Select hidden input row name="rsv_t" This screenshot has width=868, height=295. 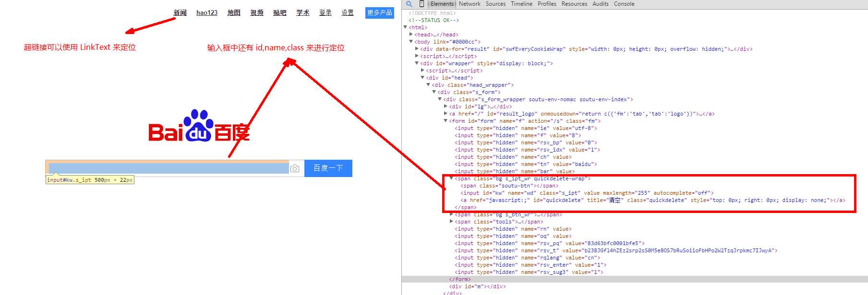point(616,250)
